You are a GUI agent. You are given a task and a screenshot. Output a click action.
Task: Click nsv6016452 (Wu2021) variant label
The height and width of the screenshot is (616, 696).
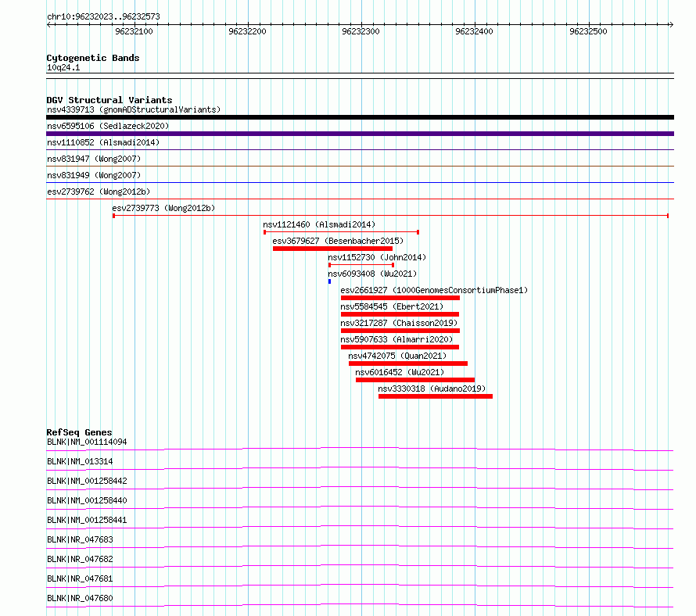click(x=400, y=372)
